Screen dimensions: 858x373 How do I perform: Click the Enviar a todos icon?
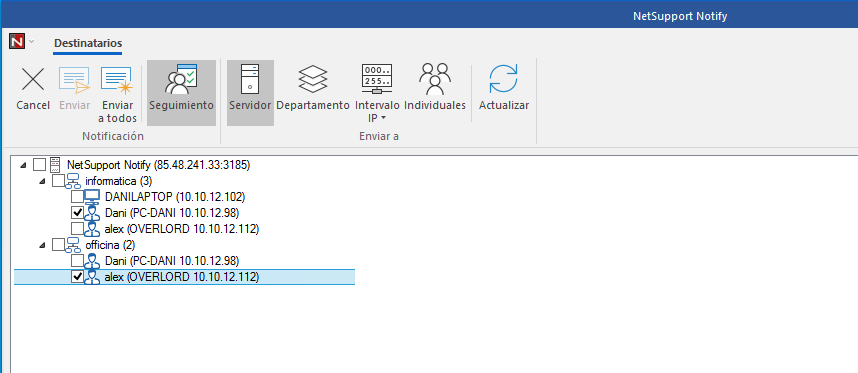[x=116, y=81]
